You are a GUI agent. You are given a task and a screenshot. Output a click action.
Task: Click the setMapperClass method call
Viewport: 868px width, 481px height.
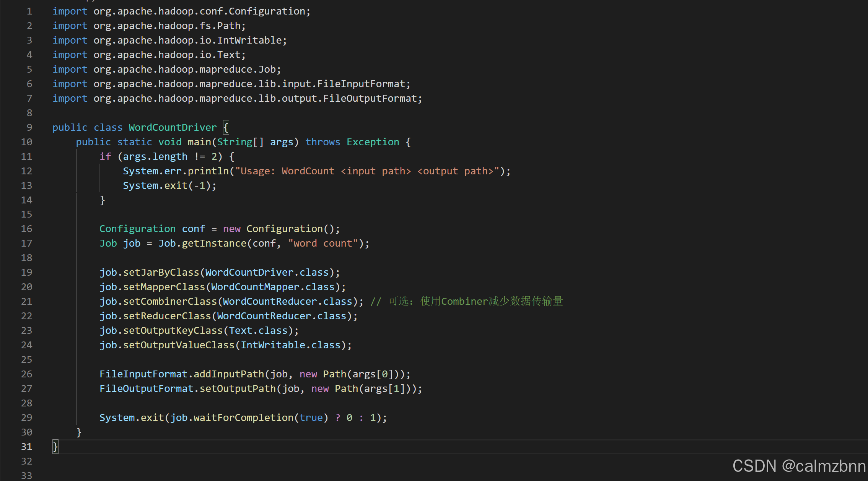[x=164, y=287]
